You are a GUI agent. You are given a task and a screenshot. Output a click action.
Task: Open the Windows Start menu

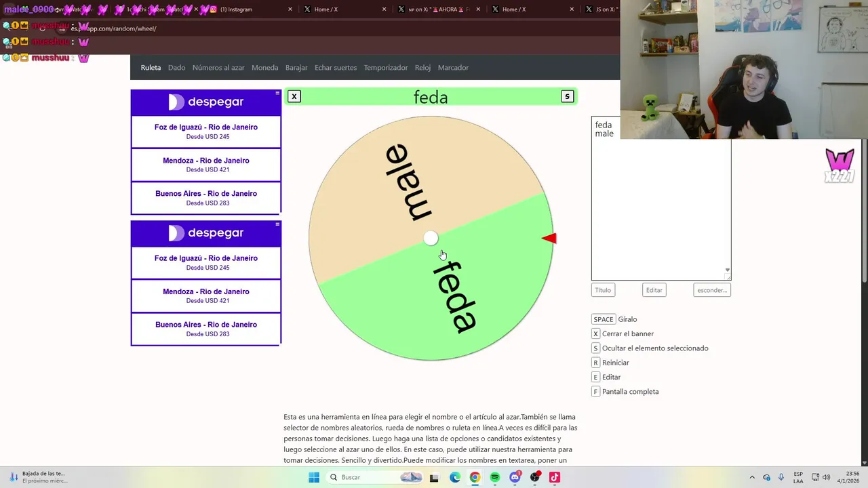313,477
